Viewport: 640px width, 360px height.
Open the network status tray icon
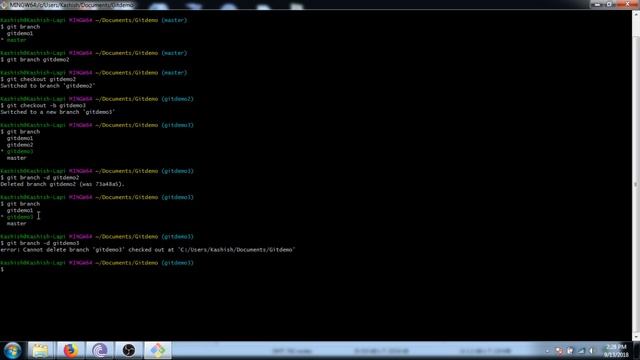click(581, 351)
